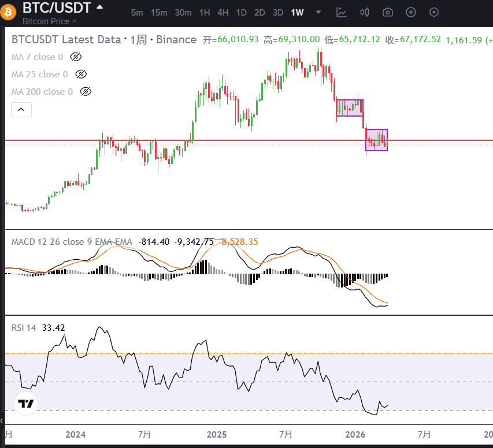Click the MACD signal value -8,528.35

(x=238, y=241)
